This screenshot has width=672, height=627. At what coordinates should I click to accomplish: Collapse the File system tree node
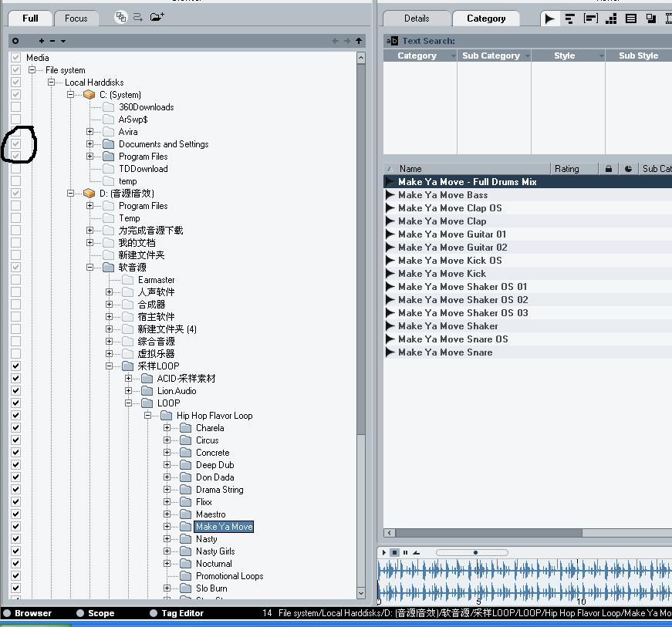pos(32,70)
